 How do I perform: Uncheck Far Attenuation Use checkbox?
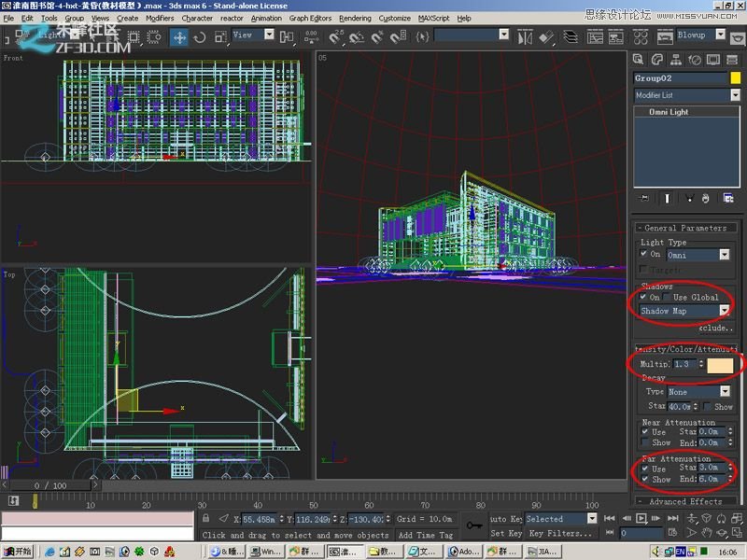(644, 469)
